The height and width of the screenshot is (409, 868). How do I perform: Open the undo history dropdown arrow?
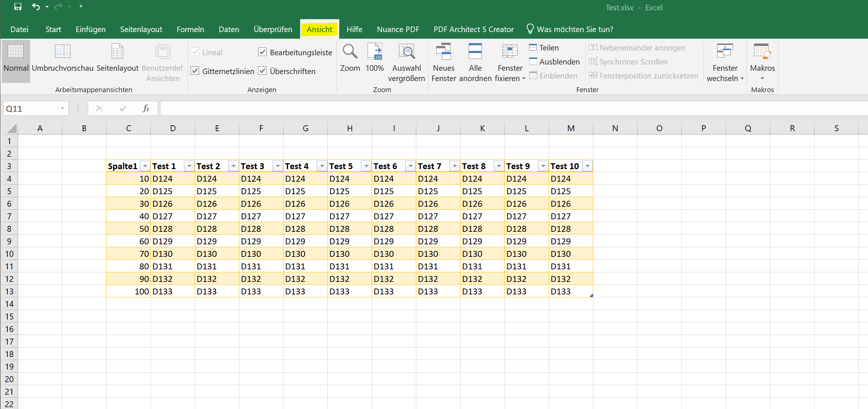click(47, 7)
